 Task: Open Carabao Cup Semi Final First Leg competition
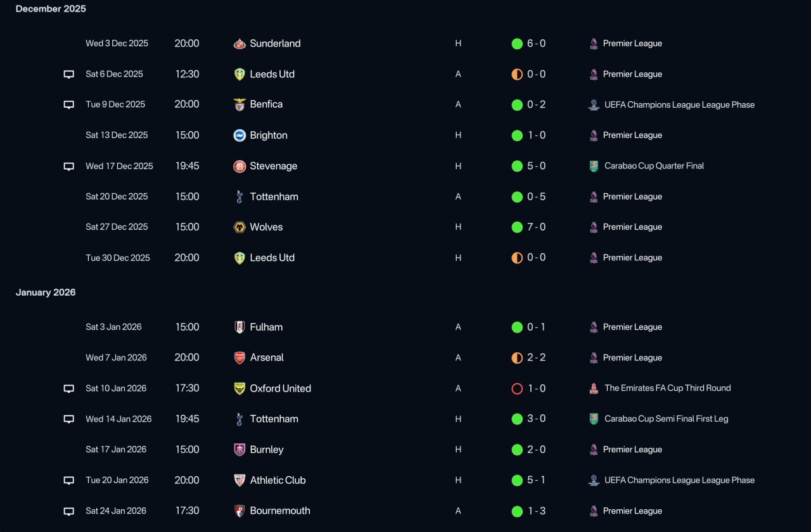(x=666, y=419)
